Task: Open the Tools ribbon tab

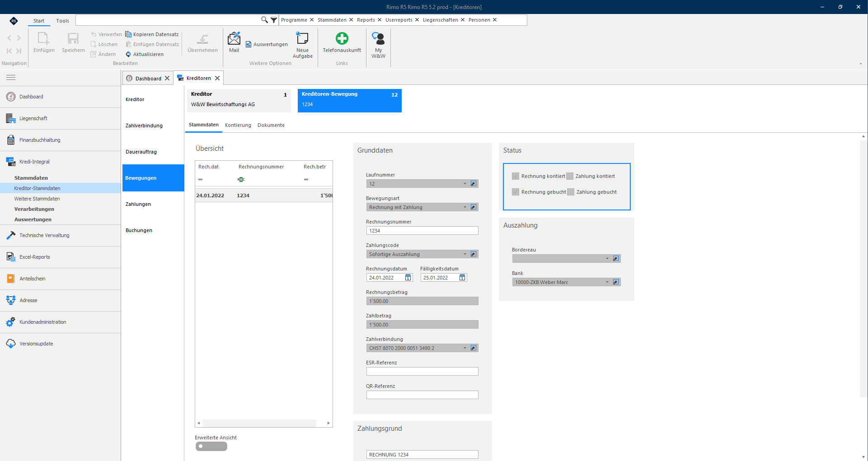Action: click(x=63, y=21)
